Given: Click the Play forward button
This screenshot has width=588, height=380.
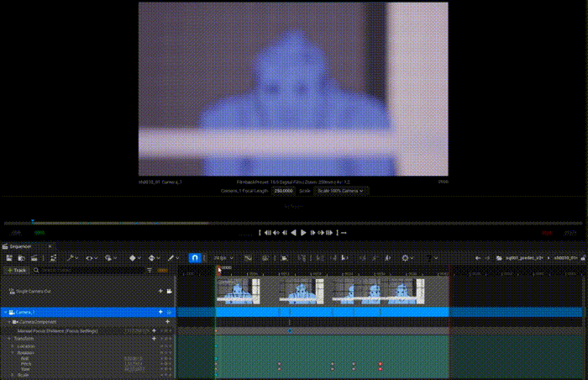Looking at the screenshot, I should [x=302, y=233].
